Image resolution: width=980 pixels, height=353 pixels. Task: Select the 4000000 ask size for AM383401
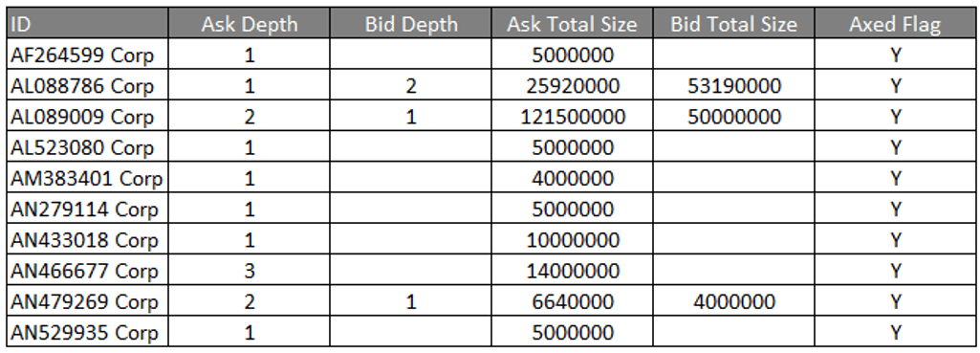click(573, 178)
